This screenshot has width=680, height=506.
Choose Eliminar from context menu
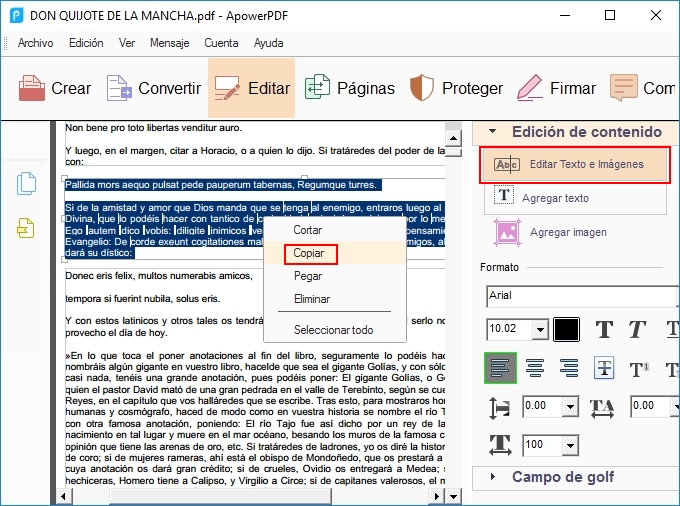coord(335,299)
